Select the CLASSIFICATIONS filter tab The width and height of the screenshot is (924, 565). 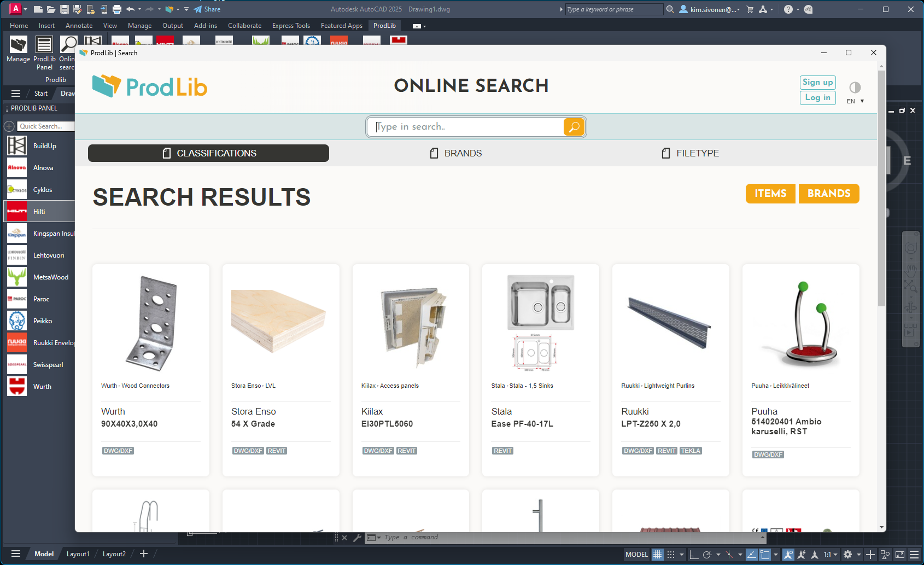tap(208, 153)
